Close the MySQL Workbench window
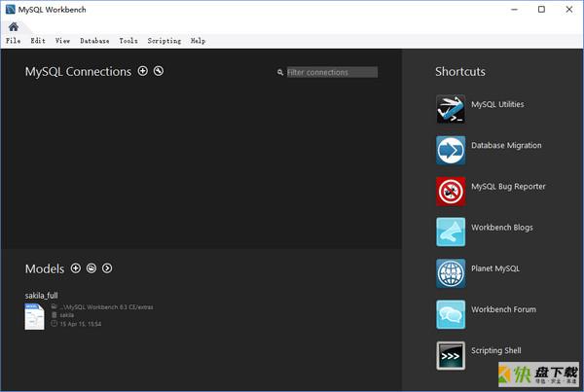Image resolution: width=584 pixels, height=392 pixels. pos(569,10)
